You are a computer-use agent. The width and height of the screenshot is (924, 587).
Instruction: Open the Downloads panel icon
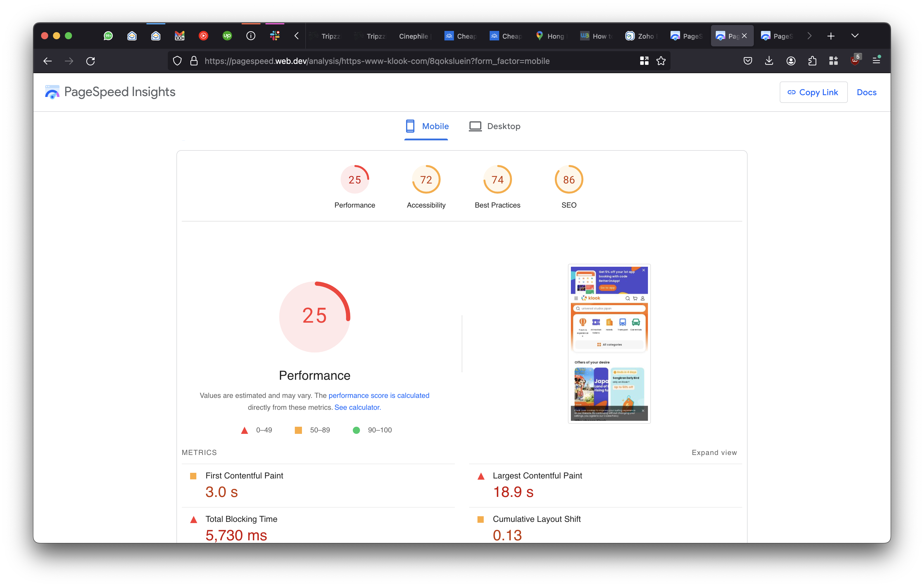click(769, 61)
